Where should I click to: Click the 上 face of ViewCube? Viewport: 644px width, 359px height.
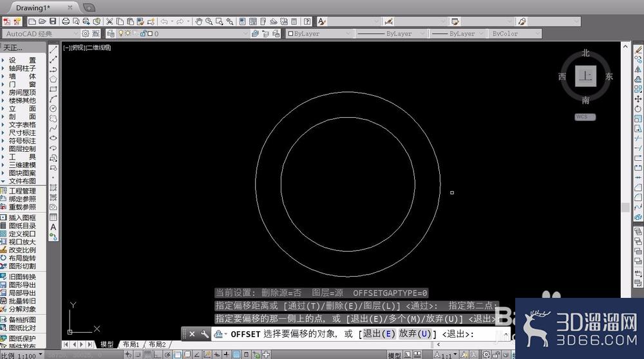(x=585, y=76)
